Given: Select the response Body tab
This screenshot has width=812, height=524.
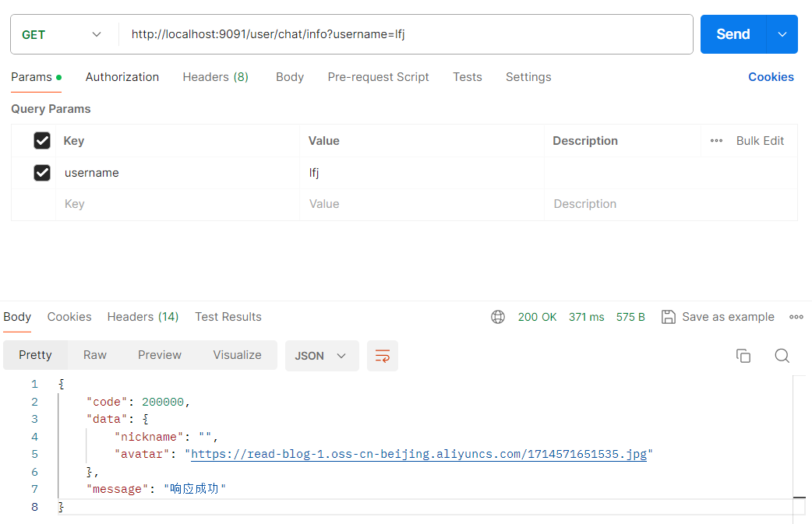Looking at the screenshot, I should [x=17, y=317].
